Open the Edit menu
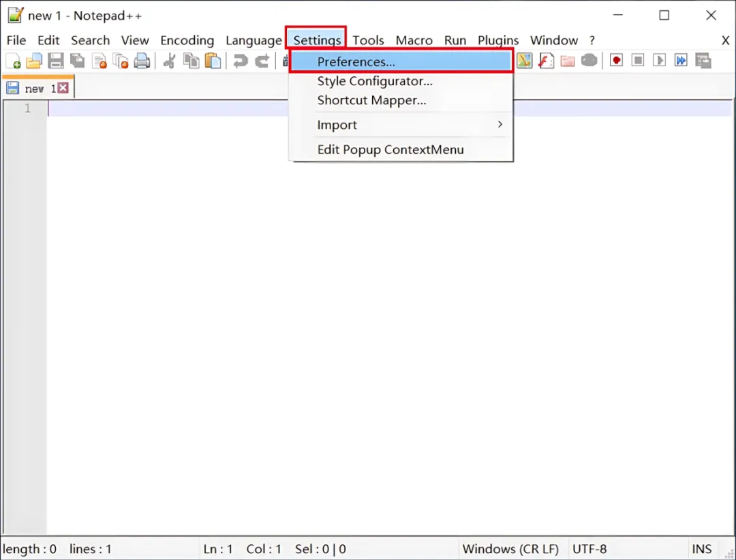The image size is (736, 560). [x=48, y=40]
